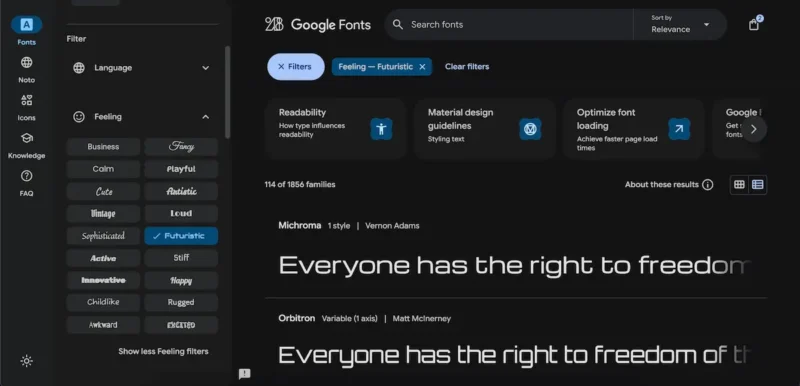
Task: Click the Filter section heading text
Action: coord(76,39)
